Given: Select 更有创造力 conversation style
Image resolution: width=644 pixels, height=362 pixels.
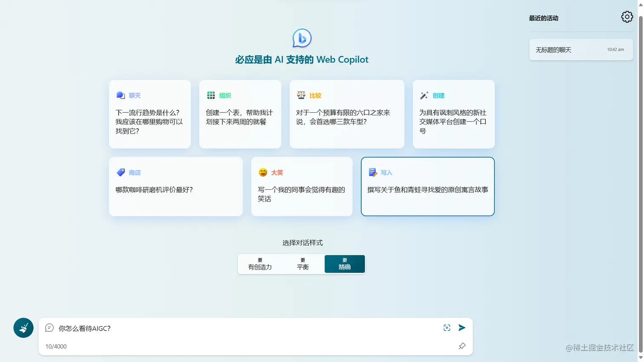Looking at the screenshot, I should click(260, 264).
